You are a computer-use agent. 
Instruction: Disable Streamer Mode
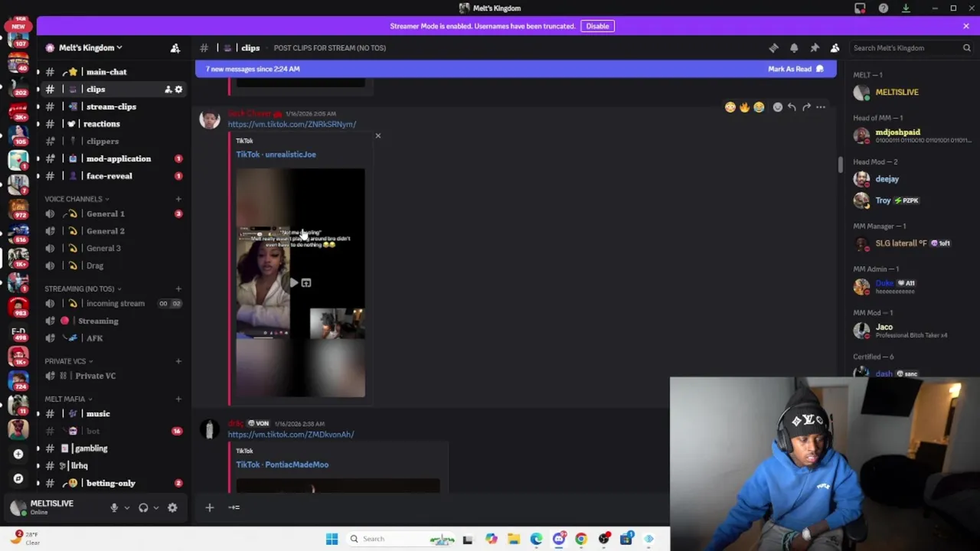tap(597, 26)
